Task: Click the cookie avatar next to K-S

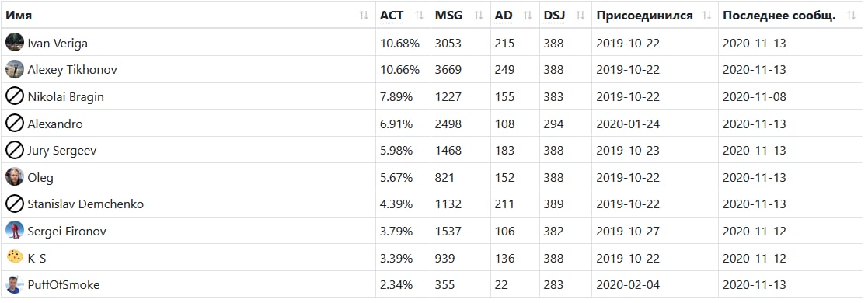Action: (x=15, y=257)
